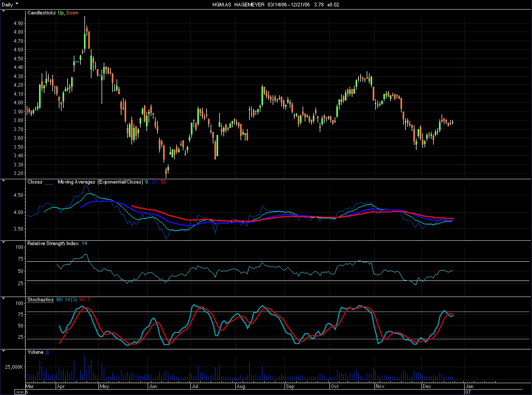
Task: Open the Closes panel triangle menu
Action: pos(4,181)
